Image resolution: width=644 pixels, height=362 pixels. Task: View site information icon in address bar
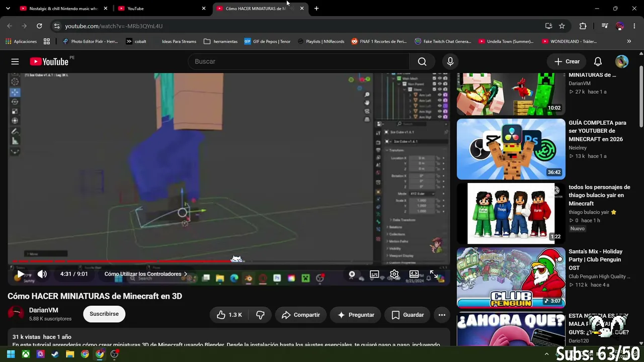click(x=57, y=26)
